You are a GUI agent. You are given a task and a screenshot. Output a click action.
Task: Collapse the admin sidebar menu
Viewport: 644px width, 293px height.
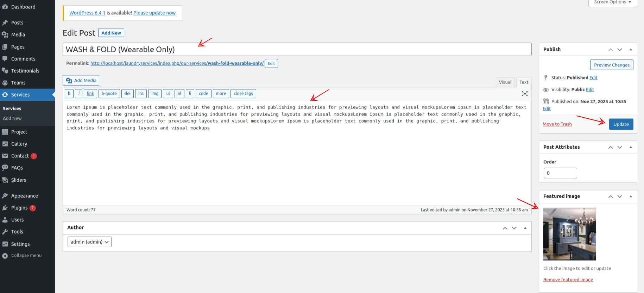pyautogui.click(x=26, y=255)
